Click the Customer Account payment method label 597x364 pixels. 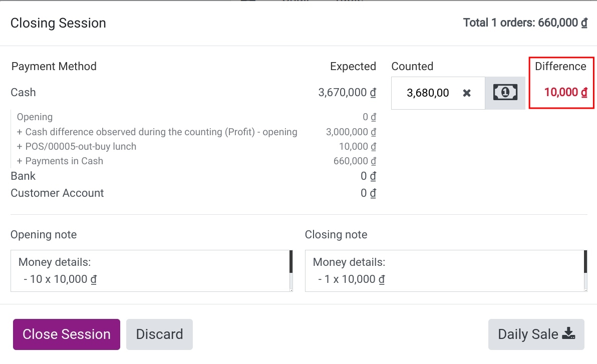[x=57, y=193]
